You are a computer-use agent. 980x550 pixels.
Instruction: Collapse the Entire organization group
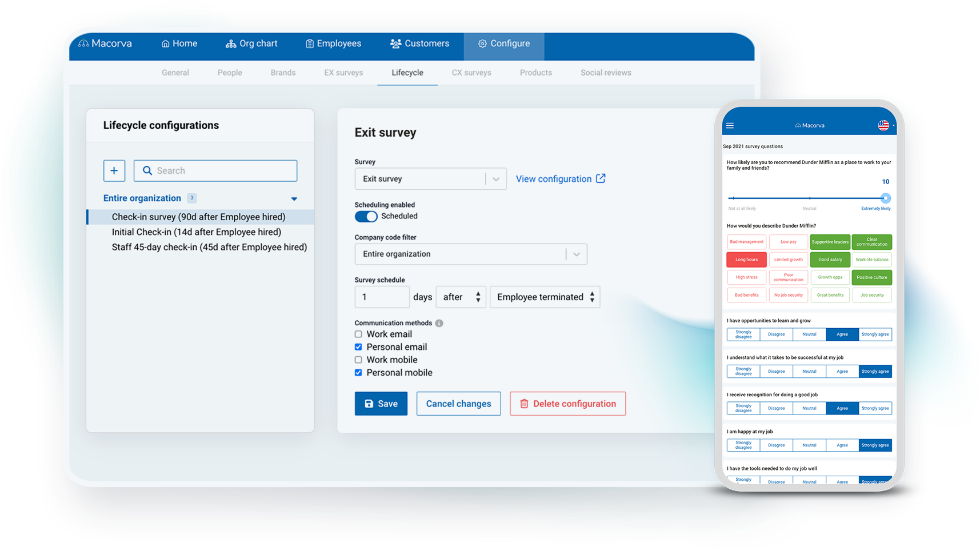(x=294, y=198)
